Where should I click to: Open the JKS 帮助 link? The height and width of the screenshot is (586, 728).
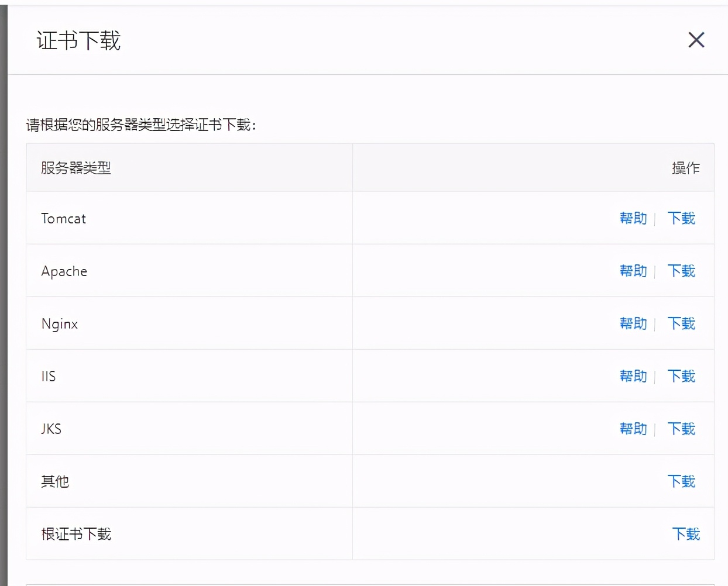coord(633,429)
